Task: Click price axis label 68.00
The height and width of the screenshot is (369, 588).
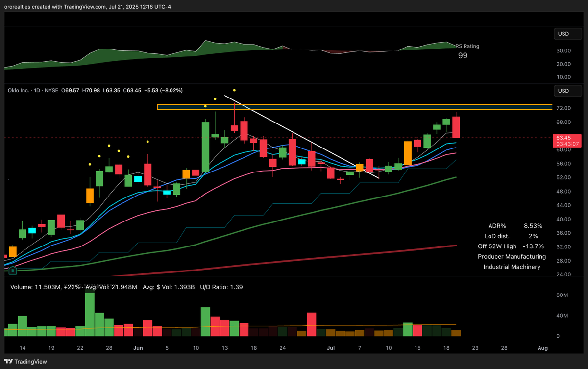Action: point(563,122)
